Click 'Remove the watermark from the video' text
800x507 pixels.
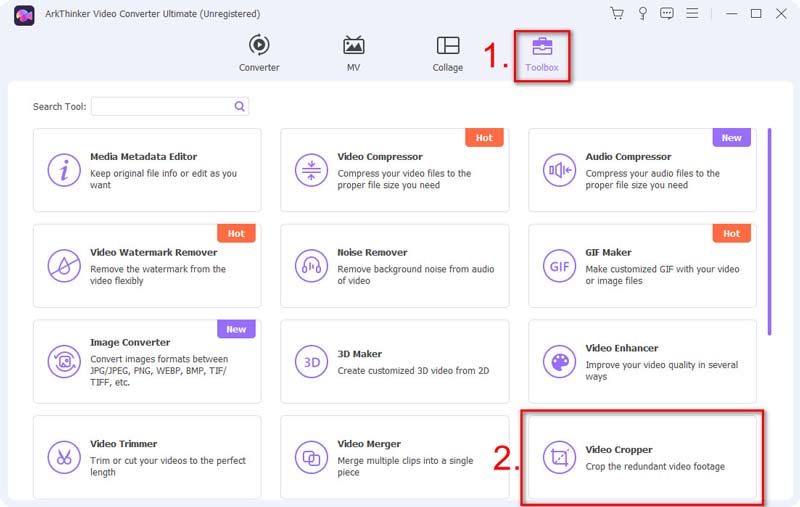click(158, 275)
